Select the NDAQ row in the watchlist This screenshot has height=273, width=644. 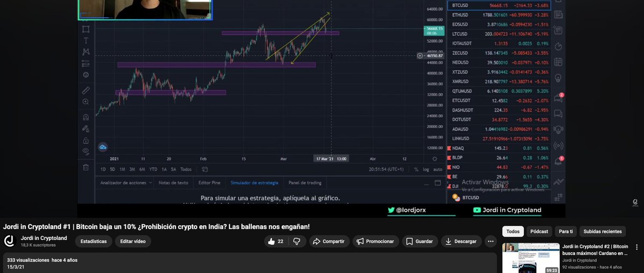498,148
